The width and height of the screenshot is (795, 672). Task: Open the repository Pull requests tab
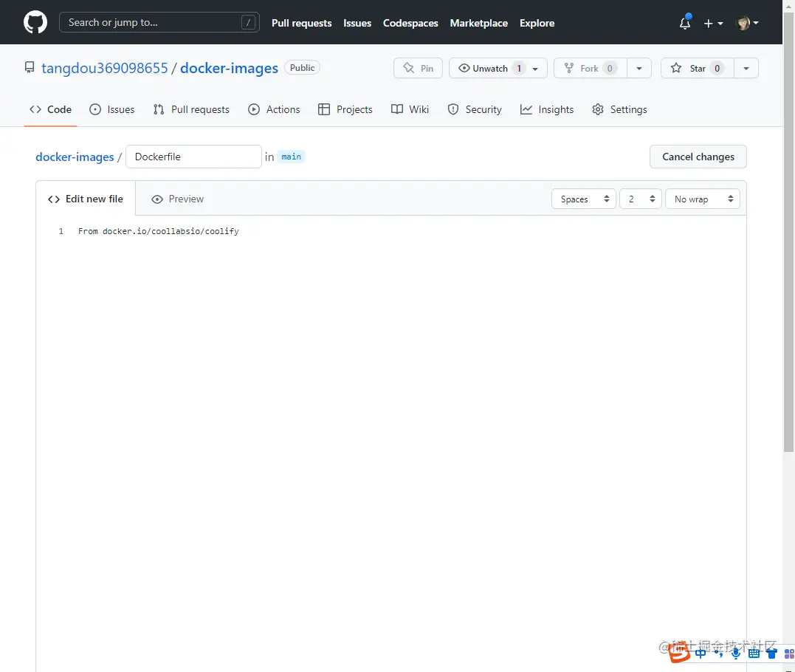[191, 109]
